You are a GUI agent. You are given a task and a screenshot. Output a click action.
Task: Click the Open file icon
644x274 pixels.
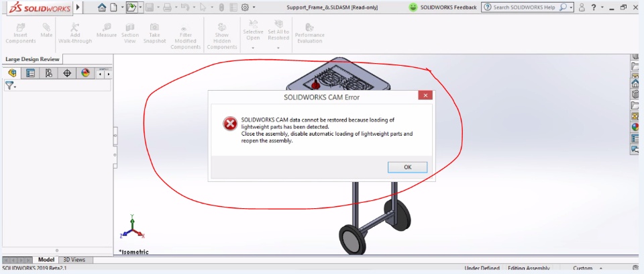(x=131, y=7)
